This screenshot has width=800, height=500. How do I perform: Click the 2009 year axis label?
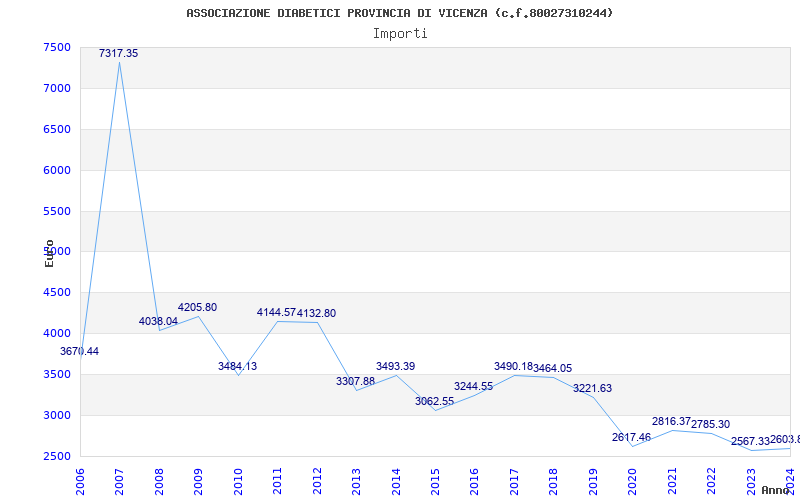click(198, 481)
